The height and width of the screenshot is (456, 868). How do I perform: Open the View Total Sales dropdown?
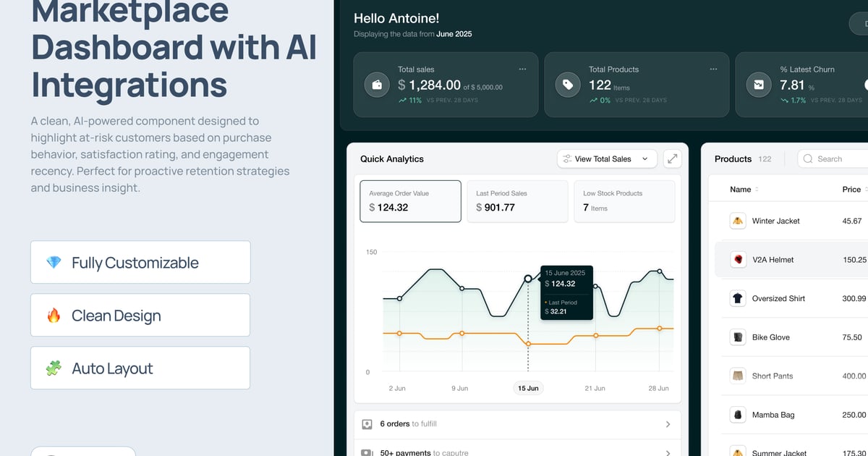tap(607, 159)
